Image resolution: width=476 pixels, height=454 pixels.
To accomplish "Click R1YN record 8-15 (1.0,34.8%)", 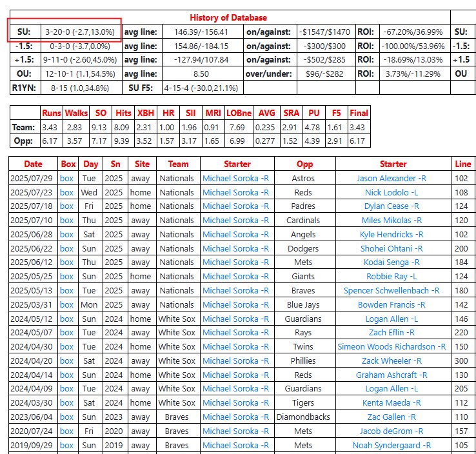I will [80, 88].
